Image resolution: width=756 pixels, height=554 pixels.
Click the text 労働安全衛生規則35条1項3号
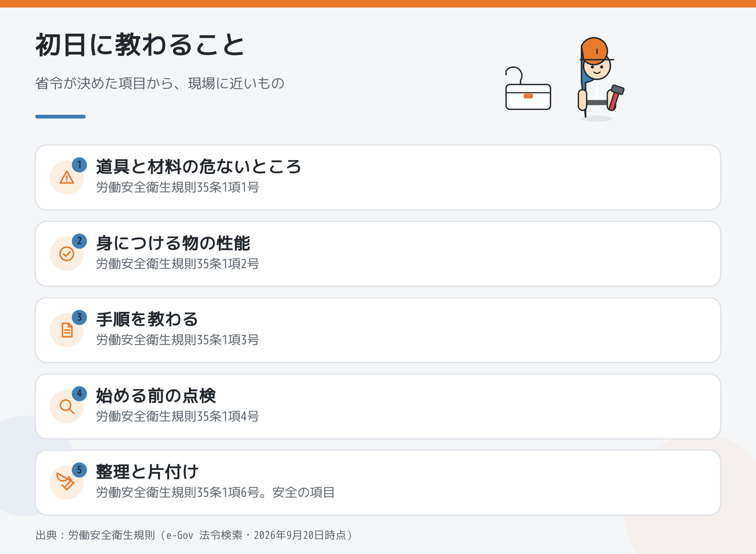point(178,340)
